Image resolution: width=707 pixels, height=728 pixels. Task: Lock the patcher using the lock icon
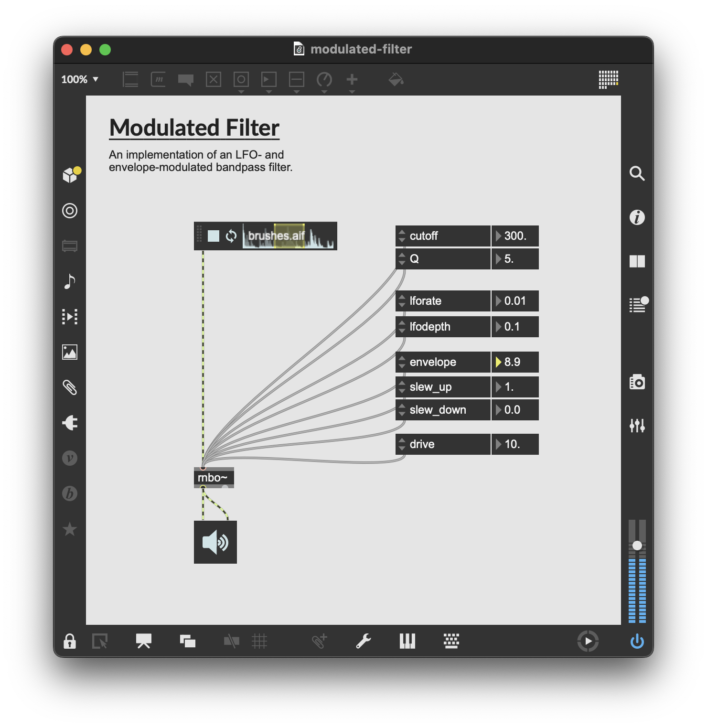point(69,642)
